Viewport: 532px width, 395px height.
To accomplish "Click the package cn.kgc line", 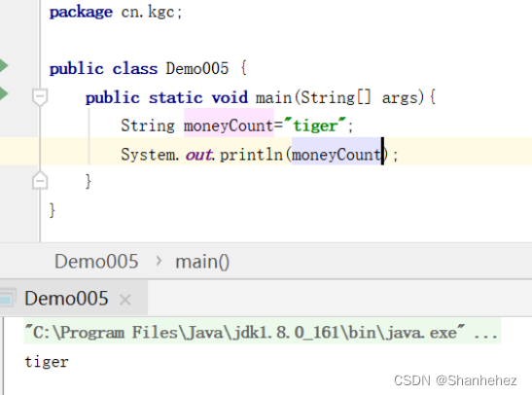I will pos(116,13).
